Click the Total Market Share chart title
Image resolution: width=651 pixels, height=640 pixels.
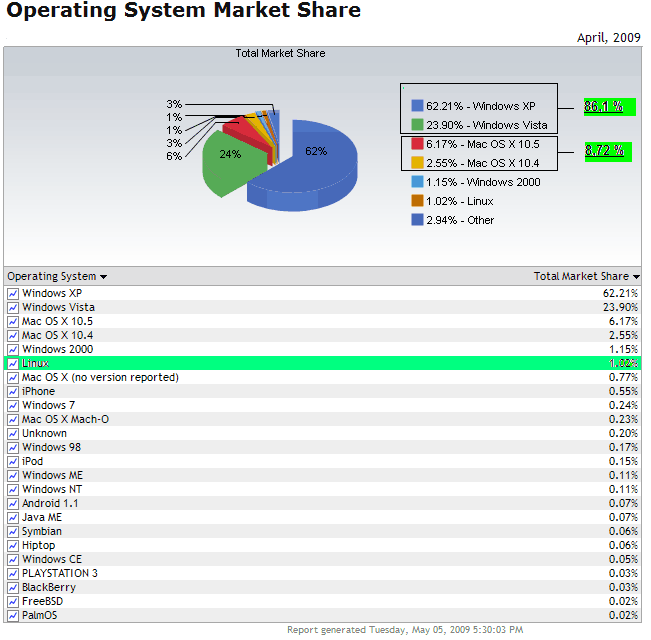(x=280, y=54)
